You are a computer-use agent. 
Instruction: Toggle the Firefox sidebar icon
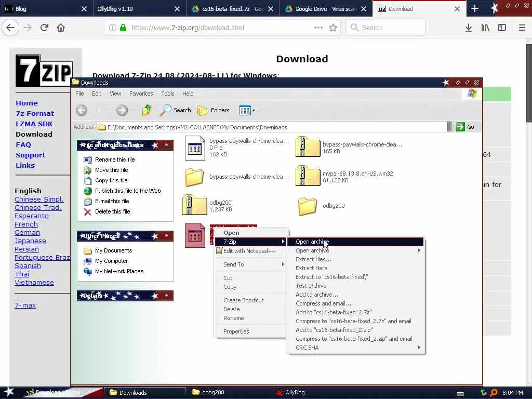click(x=502, y=28)
